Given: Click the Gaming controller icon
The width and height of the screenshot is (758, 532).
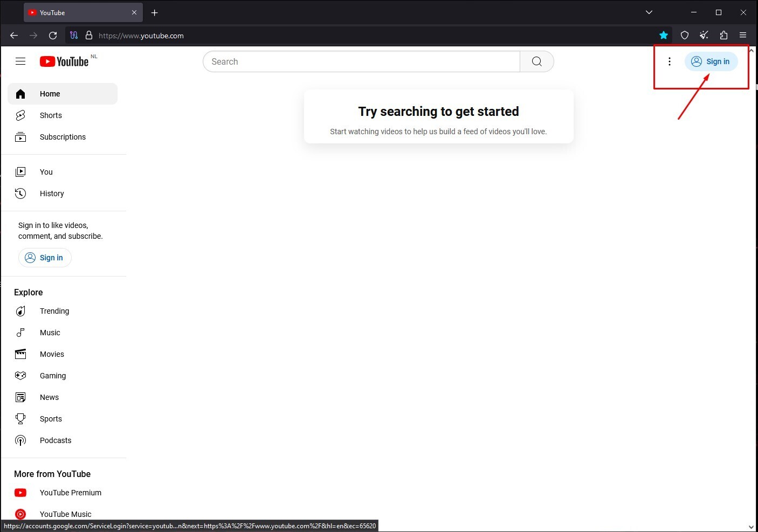Looking at the screenshot, I should 20,376.
